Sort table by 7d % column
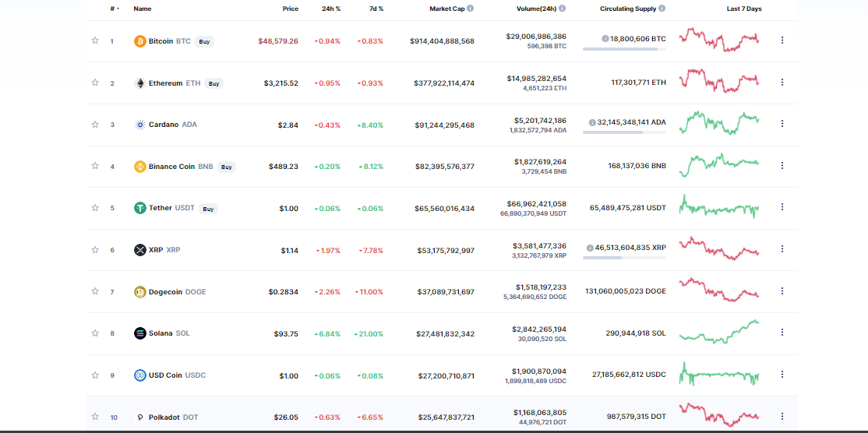This screenshot has height=433, width=868. (x=376, y=9)
